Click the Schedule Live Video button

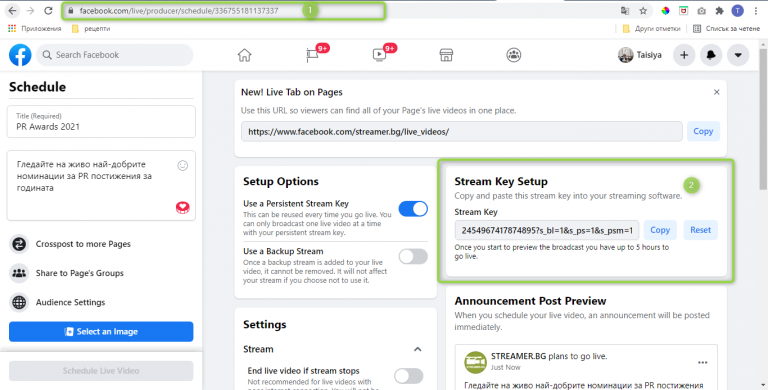click(x=101, y=371)
